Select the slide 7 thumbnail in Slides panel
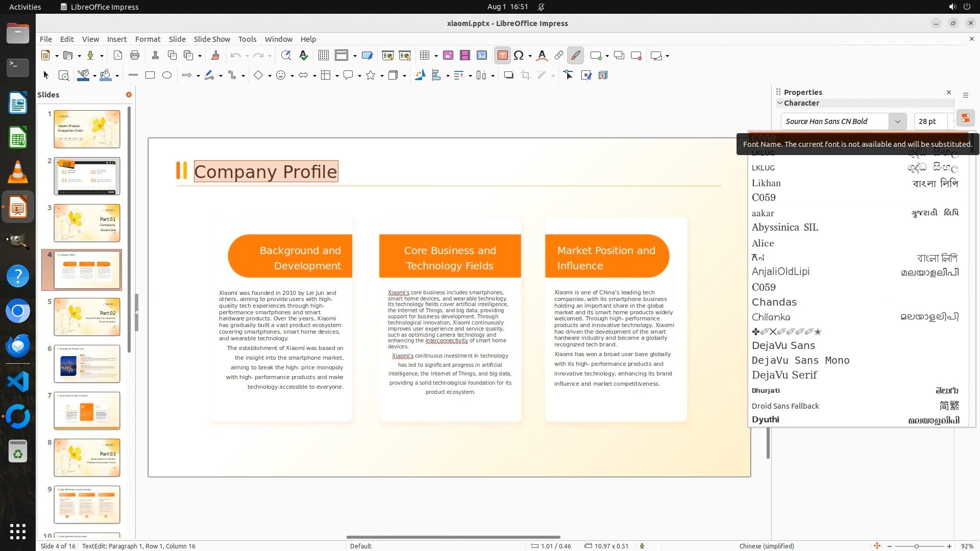 (x=87, y=411)
